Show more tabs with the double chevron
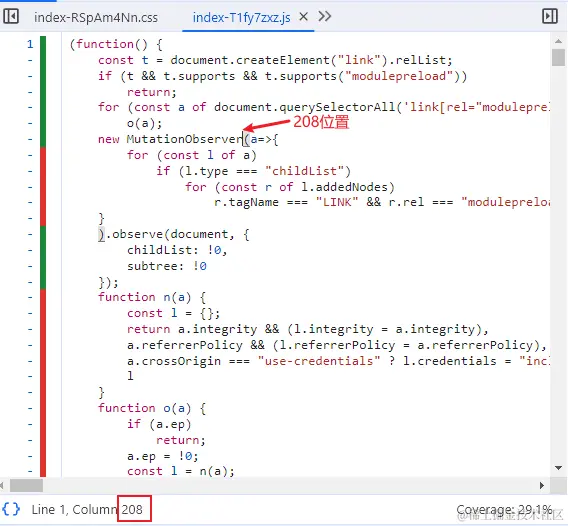Image resolution: width=568 pixels, height=526 pixels. 324,16
